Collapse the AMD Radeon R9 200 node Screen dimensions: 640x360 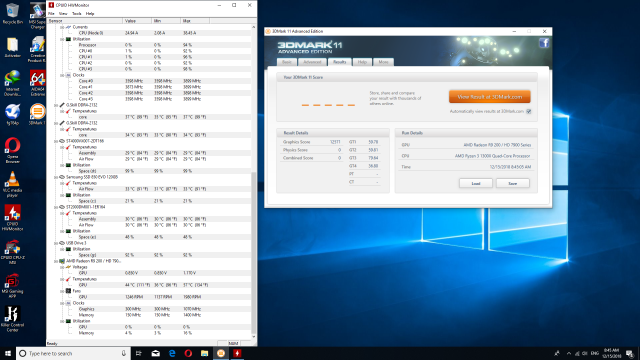(x=56, y=261)
